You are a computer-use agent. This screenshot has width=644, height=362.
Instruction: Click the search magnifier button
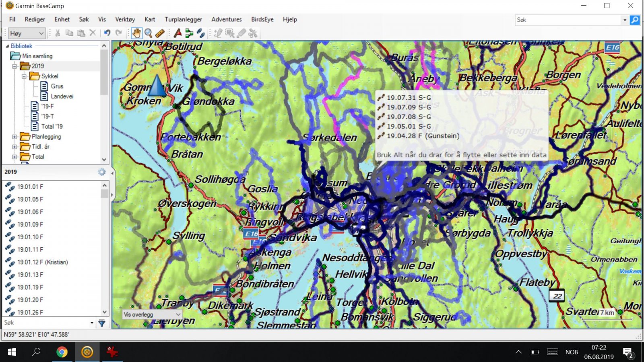635,20
